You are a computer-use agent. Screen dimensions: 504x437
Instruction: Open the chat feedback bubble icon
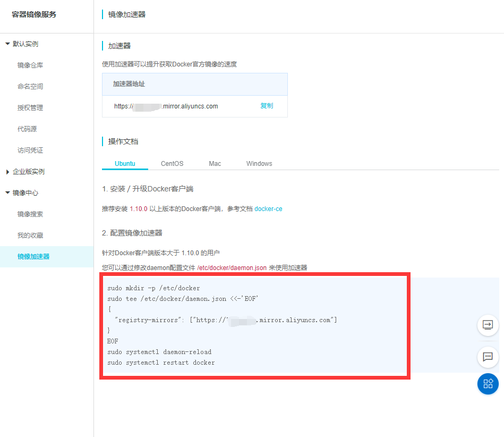488,357
